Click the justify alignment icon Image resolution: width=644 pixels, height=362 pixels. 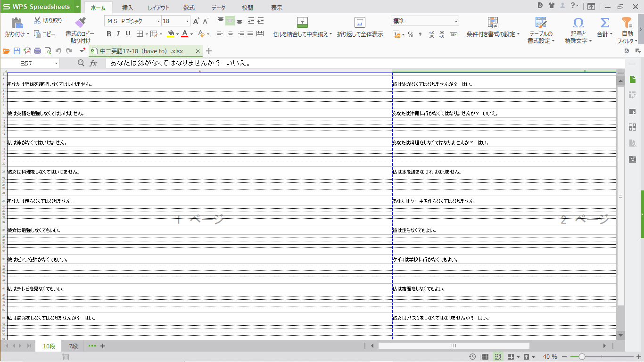(x=250, y=34)
